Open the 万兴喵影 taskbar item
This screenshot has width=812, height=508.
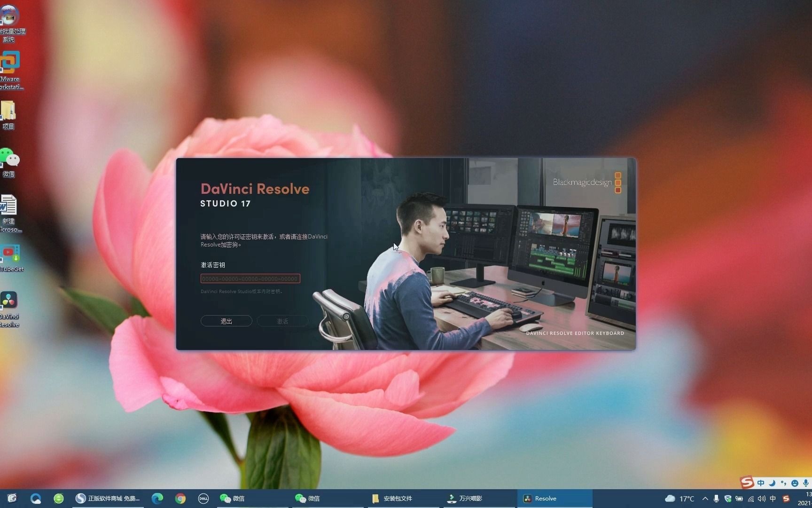click(479, 499)
